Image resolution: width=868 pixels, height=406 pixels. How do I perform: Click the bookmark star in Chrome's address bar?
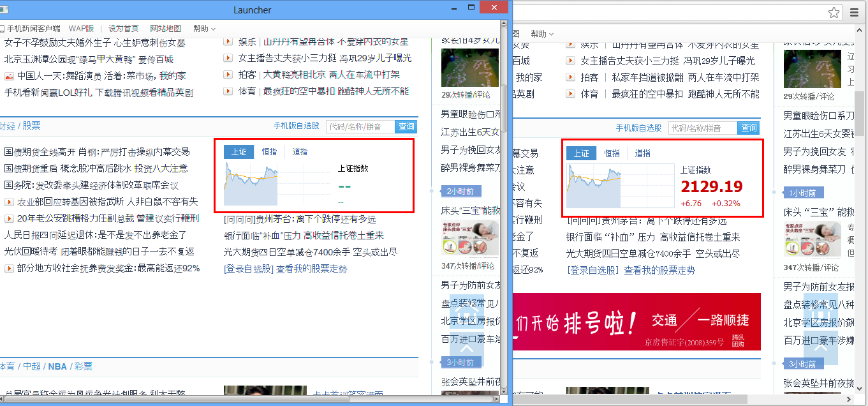(x=834, y=12)
